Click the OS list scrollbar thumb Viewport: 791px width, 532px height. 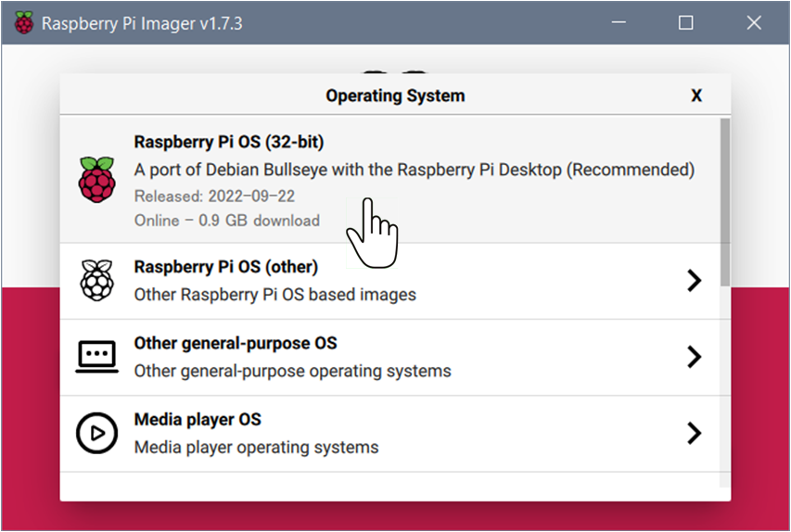click(725, 202)
